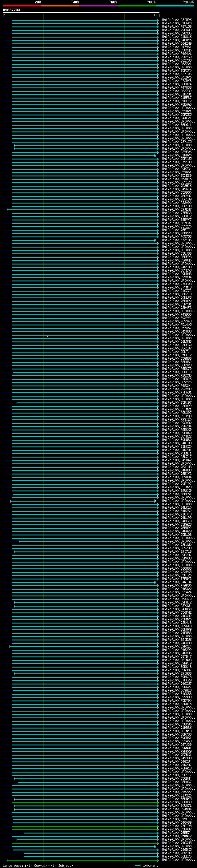This screenshot has width=197, height=868.
Task: Click the UniRef100_C5PIU5 entry
Action: 177,159
